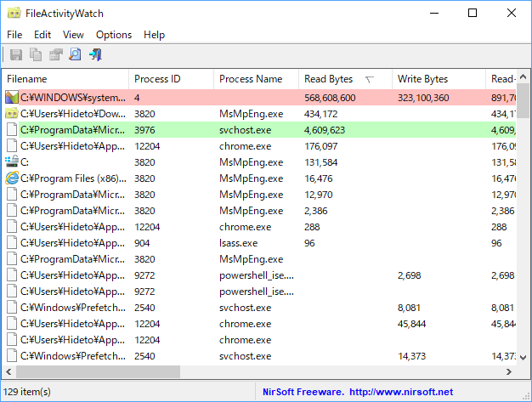Click Process ID 4 in first row
Screen dimensions: 532x402
click(137, 98)
